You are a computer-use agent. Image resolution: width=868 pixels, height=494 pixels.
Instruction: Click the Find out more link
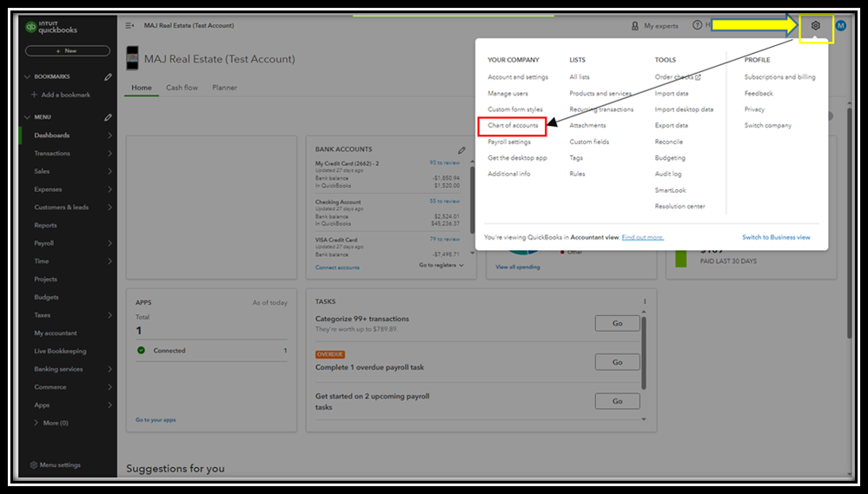click(643, 237)
